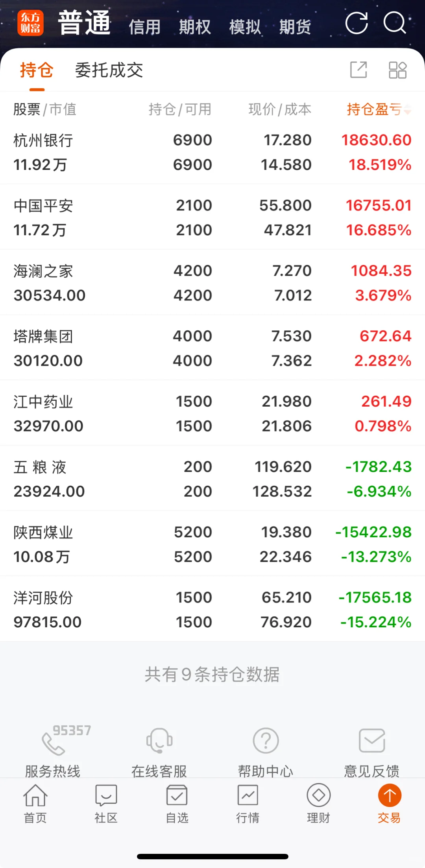Open 意见反馈 feedback icon

point(372,750)
